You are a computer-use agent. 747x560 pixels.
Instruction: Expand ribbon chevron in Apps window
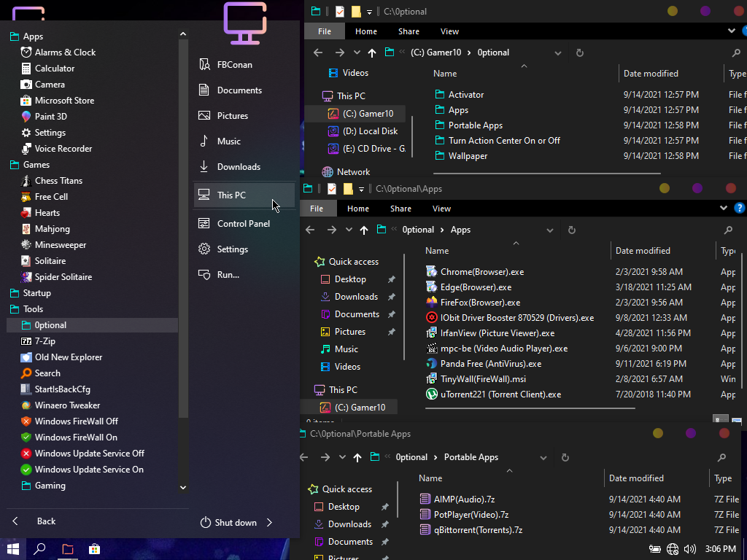pyautogui.click(x=723, y=208)
